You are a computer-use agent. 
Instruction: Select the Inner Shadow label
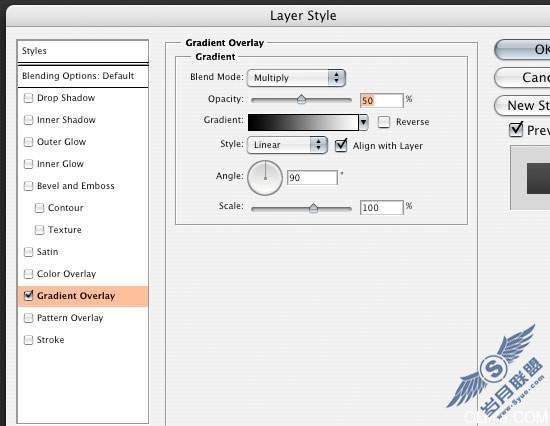pos(66,120)
